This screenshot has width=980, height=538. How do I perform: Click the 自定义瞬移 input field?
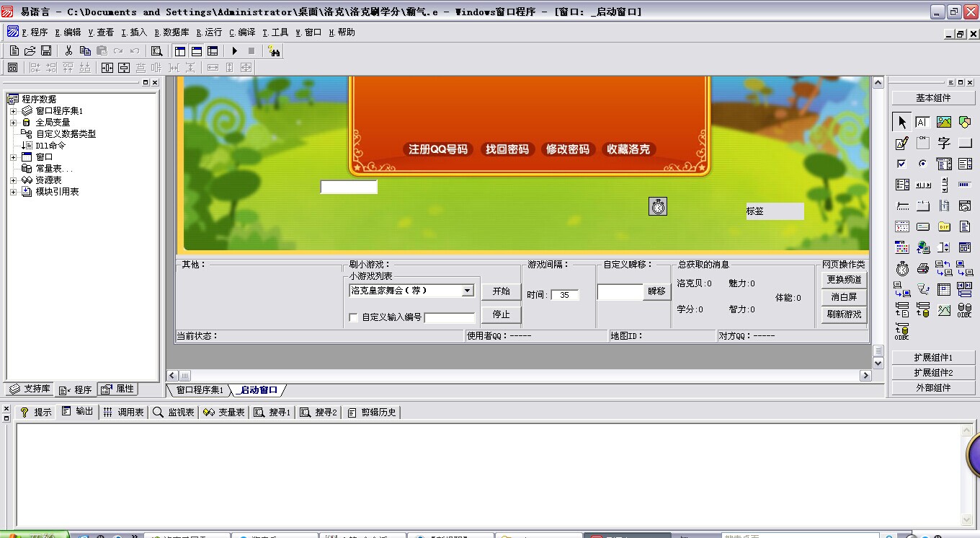[x=620, y=292]
